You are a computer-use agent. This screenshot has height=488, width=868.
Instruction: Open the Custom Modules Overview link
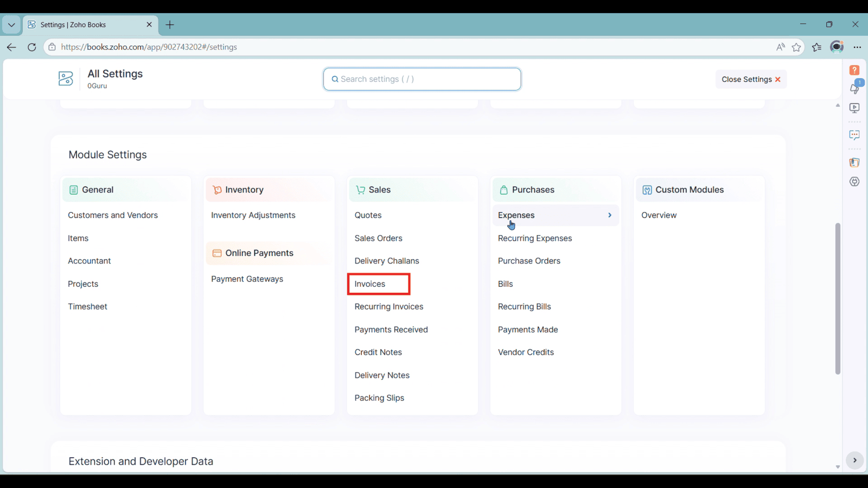[x=659, y=215]
